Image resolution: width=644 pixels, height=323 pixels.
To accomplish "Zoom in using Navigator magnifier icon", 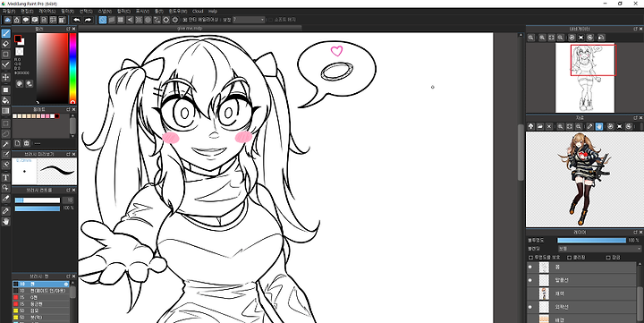I will pos(542,38).
